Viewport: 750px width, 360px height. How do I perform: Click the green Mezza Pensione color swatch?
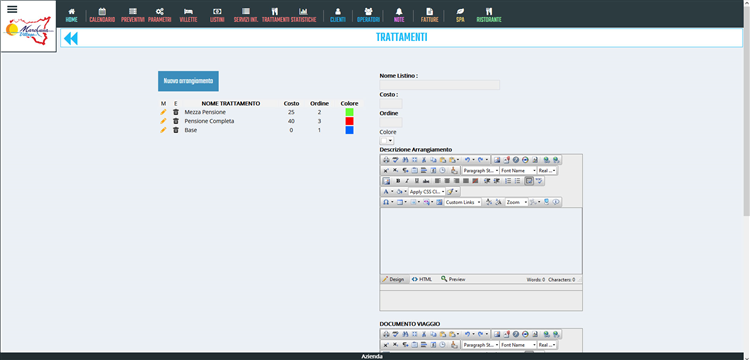coord(349,112)
